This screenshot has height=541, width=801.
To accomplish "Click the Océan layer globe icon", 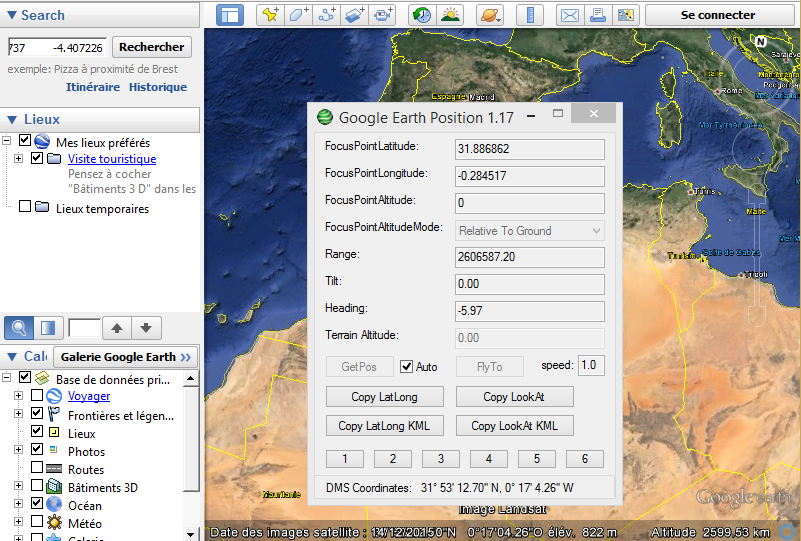I will 54,504.
